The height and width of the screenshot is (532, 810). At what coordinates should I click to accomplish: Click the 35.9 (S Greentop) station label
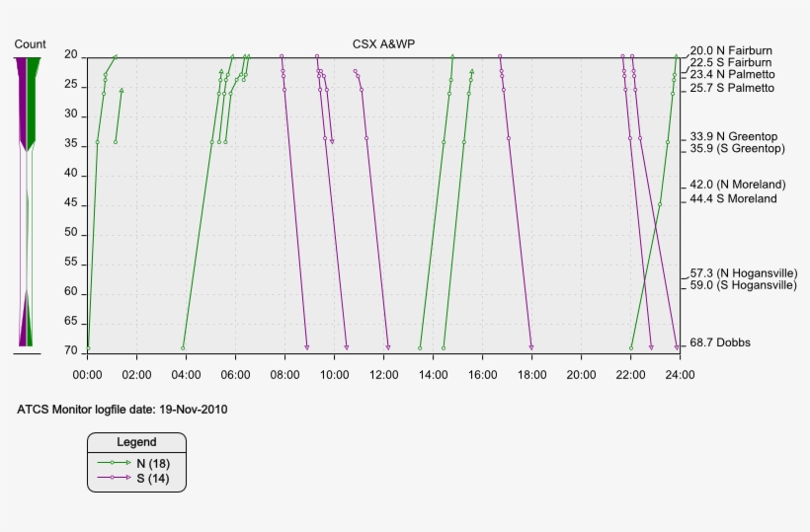coord(737,148)
